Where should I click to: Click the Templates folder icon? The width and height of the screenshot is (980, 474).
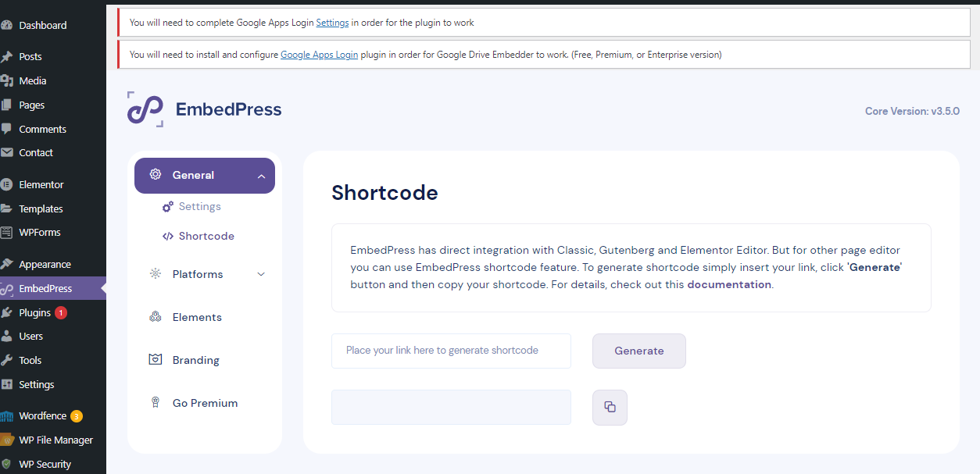coord(6,208)
